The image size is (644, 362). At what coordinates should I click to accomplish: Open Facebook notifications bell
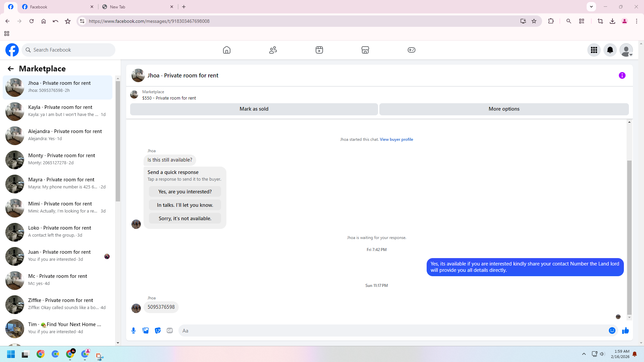[x=610, y=50]
